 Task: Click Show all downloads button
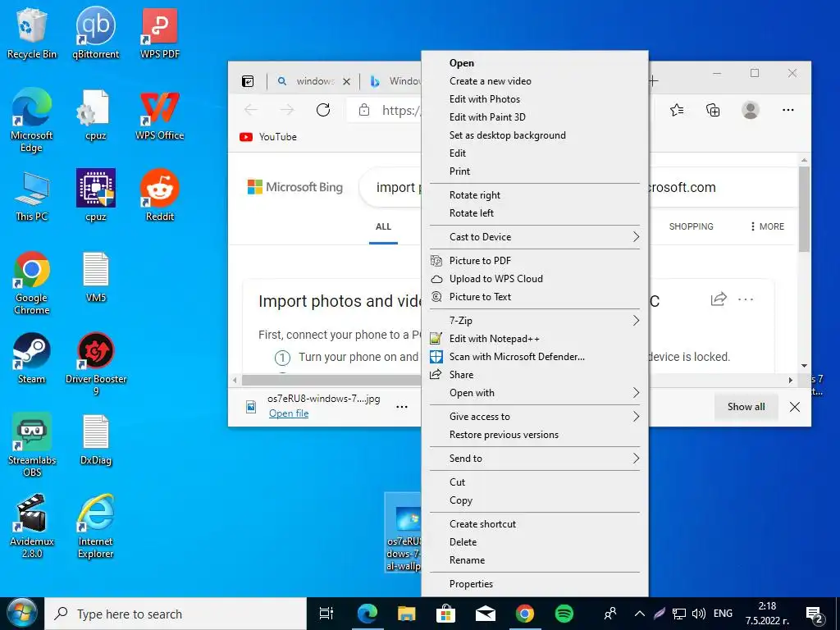(x=746, y=407)
